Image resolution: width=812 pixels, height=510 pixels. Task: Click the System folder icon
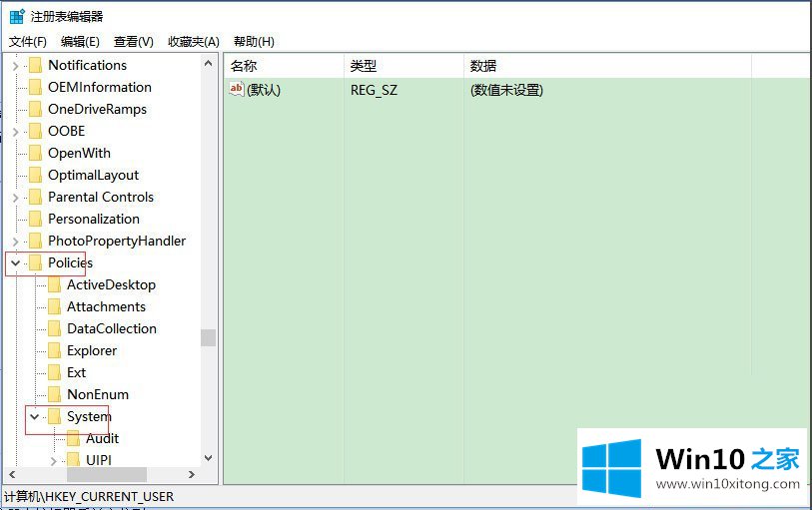click(54, 416)
